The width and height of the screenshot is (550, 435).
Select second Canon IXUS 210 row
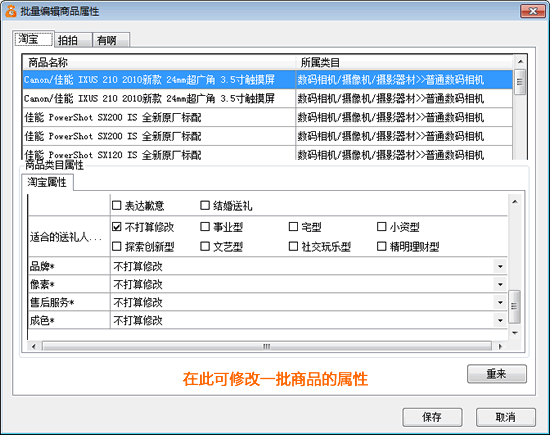tap(159, 99)
